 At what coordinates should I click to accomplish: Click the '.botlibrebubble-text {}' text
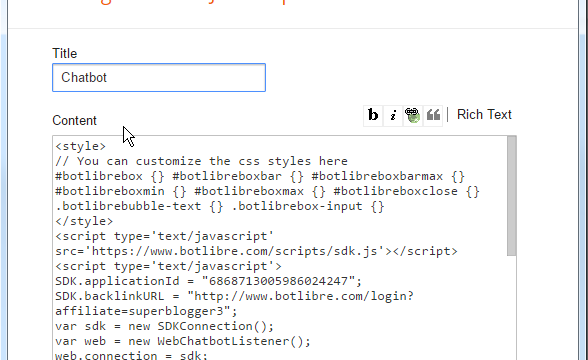point(139,206)
